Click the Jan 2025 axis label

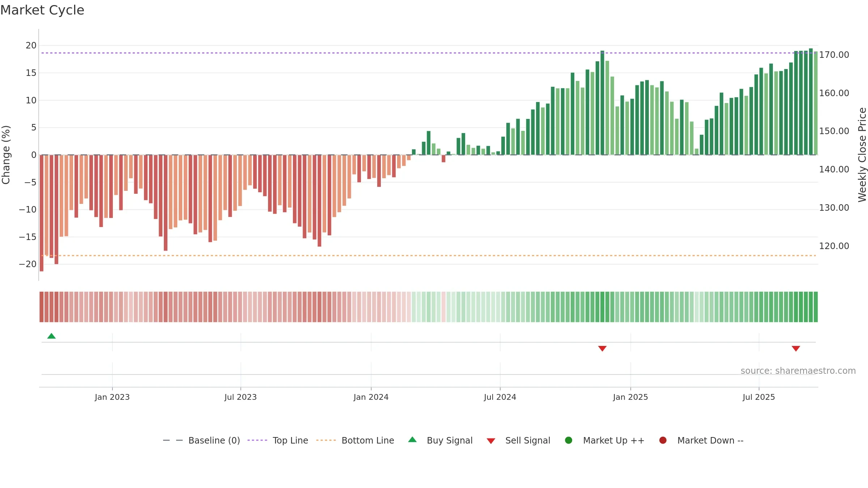[x=630, y=397]
